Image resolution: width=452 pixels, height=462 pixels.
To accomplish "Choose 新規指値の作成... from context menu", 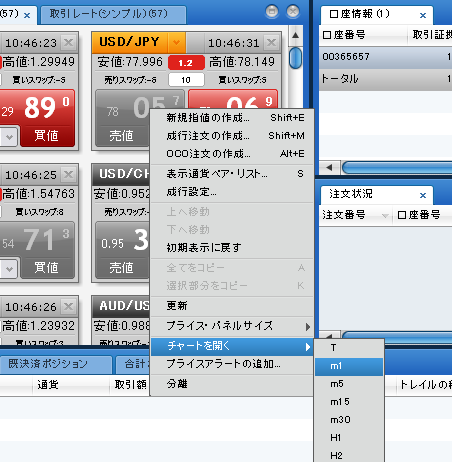I will point(232,118).
